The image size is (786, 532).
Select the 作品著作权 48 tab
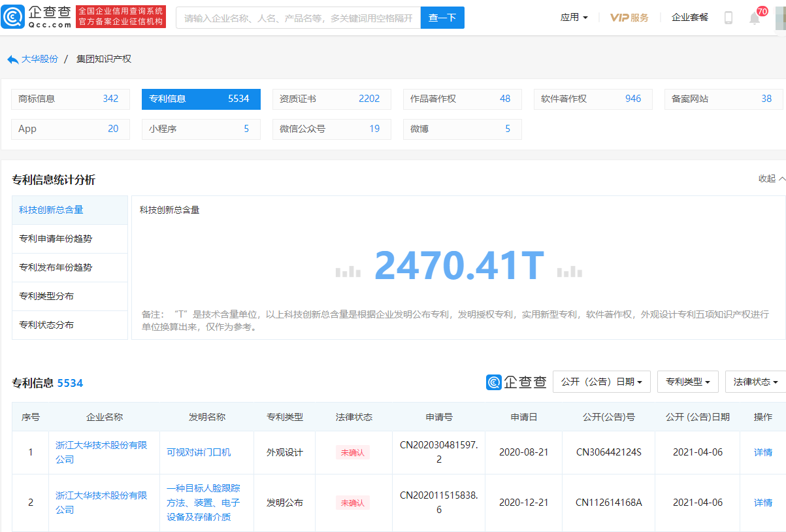pyautogui.click(x=463, y=99)
